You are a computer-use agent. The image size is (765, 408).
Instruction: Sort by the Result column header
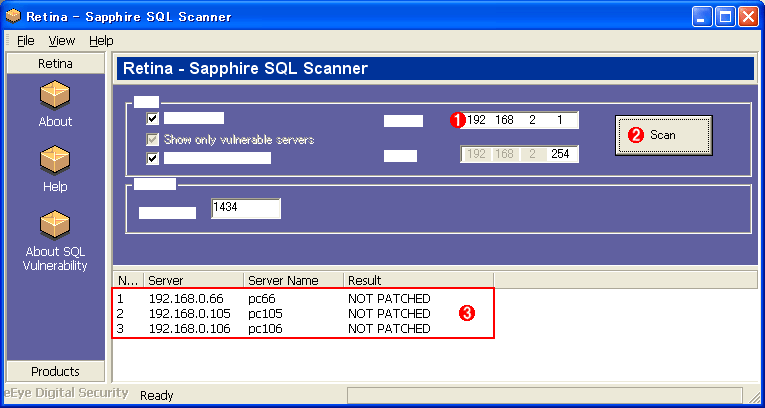[x=418, y=280]
